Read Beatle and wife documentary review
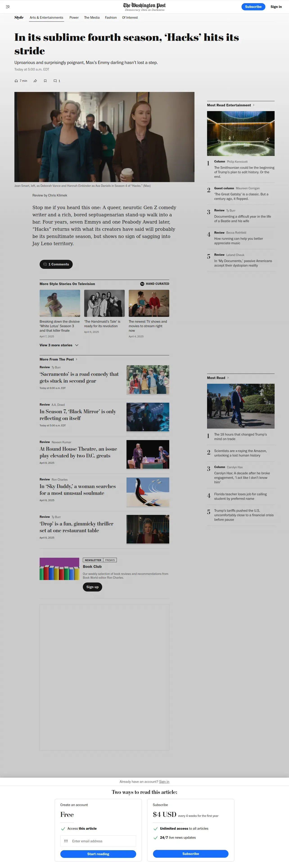The height and width of the screenshot is (868, 289). [x=243, y=219]
